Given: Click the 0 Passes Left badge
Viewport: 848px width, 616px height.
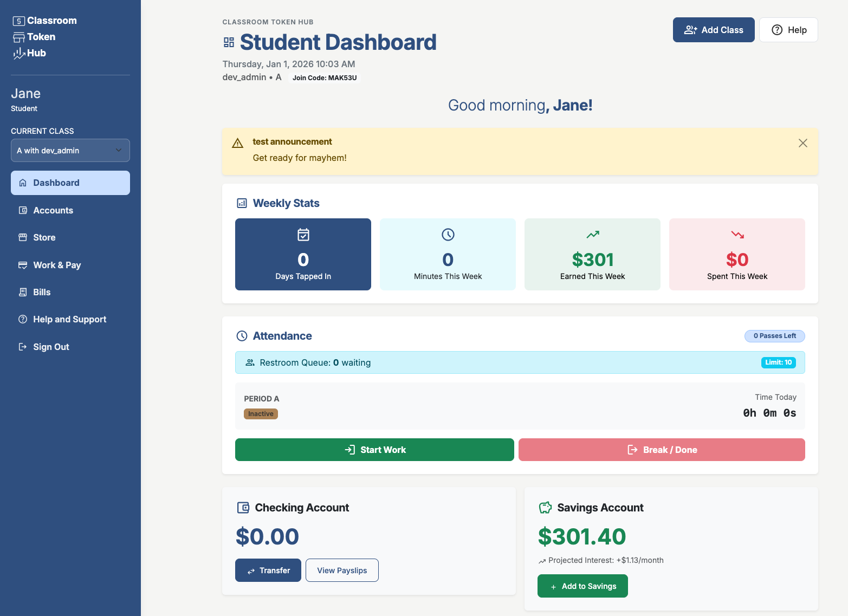Looking at the screenshot, I should point(774,336).
